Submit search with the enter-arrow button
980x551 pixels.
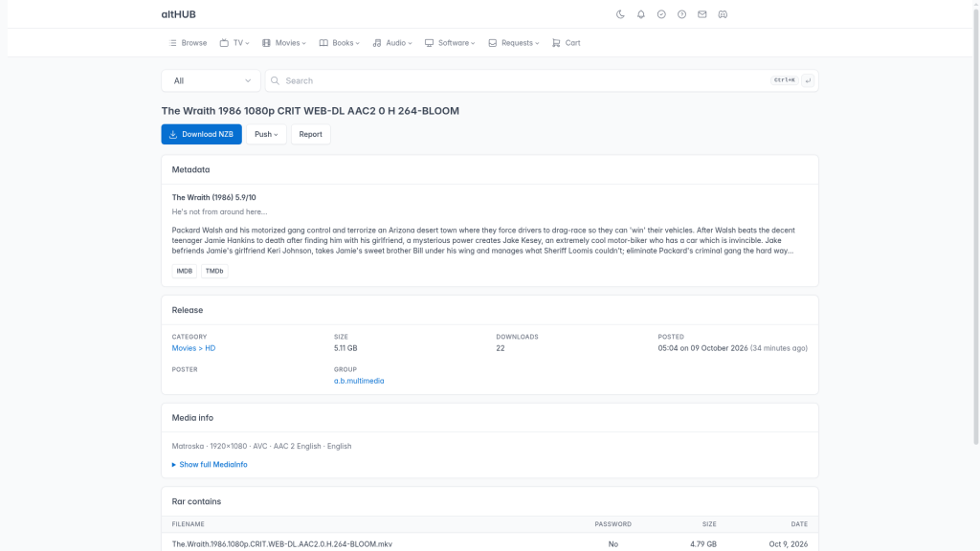click(808, 80)
